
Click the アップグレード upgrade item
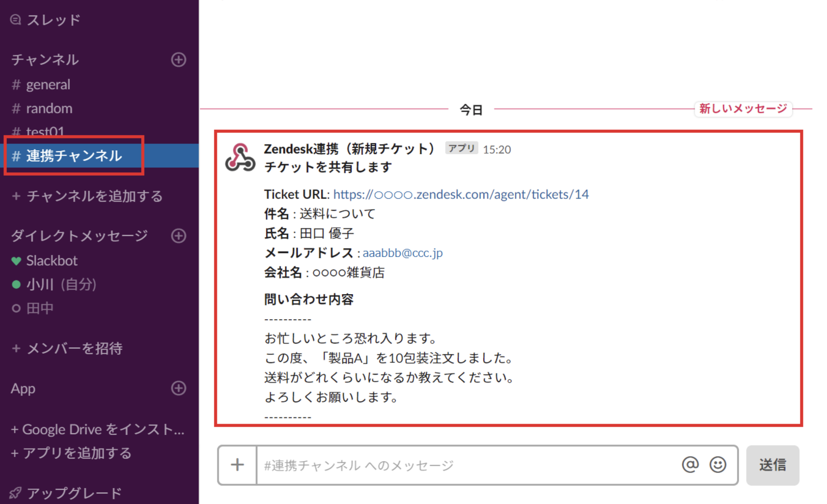click(x=66, y=493)
